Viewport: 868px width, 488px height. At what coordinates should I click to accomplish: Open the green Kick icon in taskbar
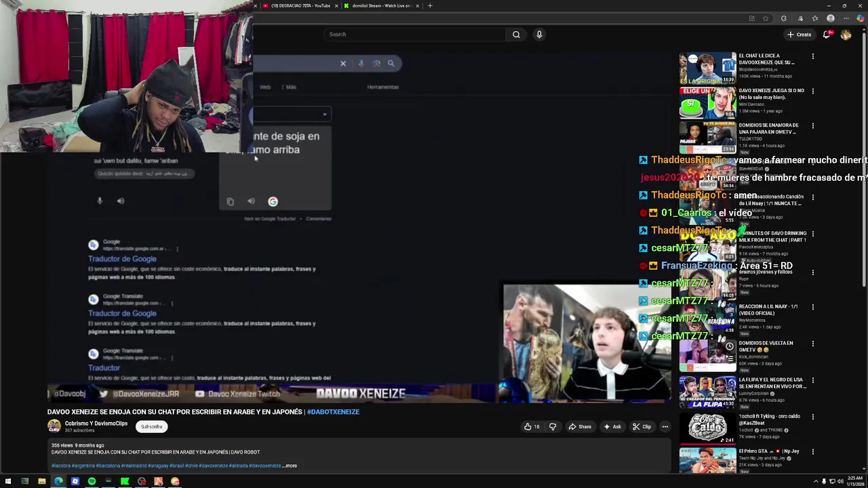click(x=125, y=481)
